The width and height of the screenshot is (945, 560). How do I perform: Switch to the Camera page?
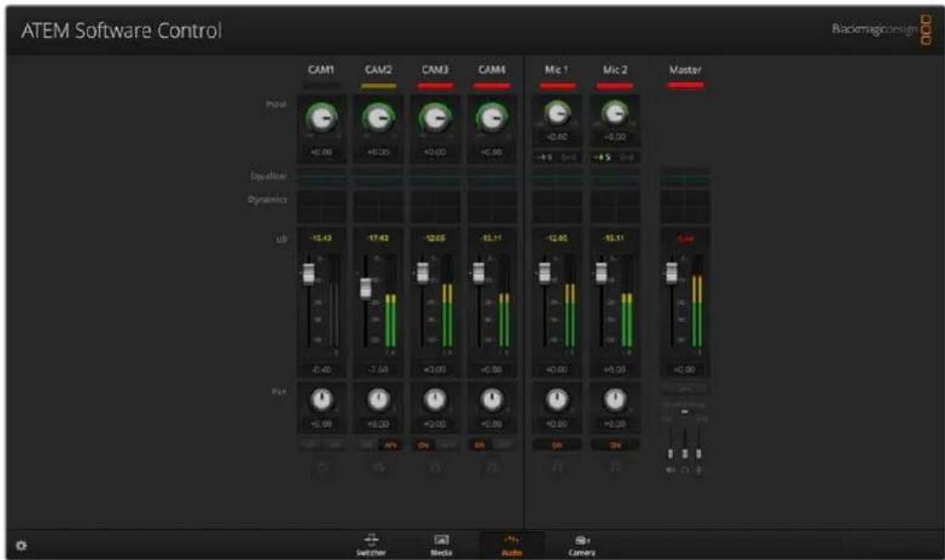(582, 545)
